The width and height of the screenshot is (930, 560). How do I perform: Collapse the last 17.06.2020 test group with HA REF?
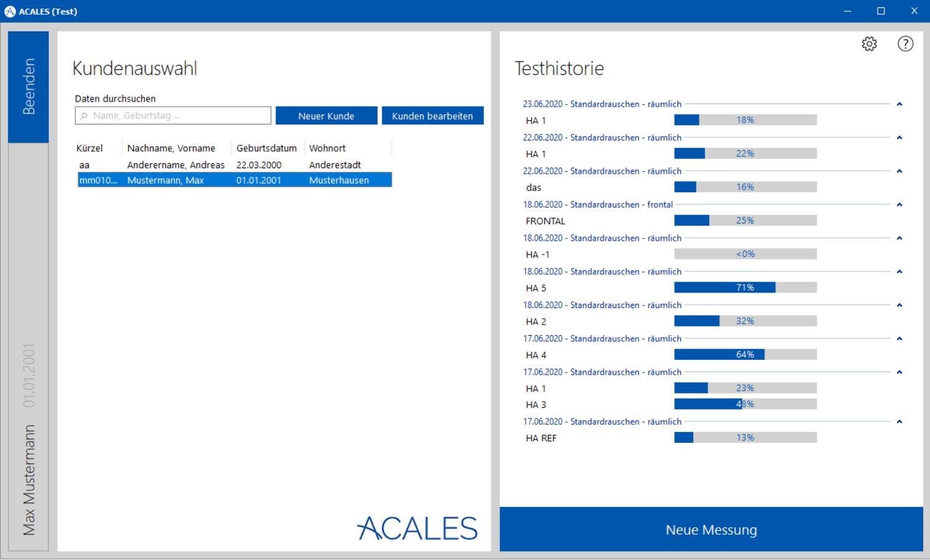[x=899, y=422]
